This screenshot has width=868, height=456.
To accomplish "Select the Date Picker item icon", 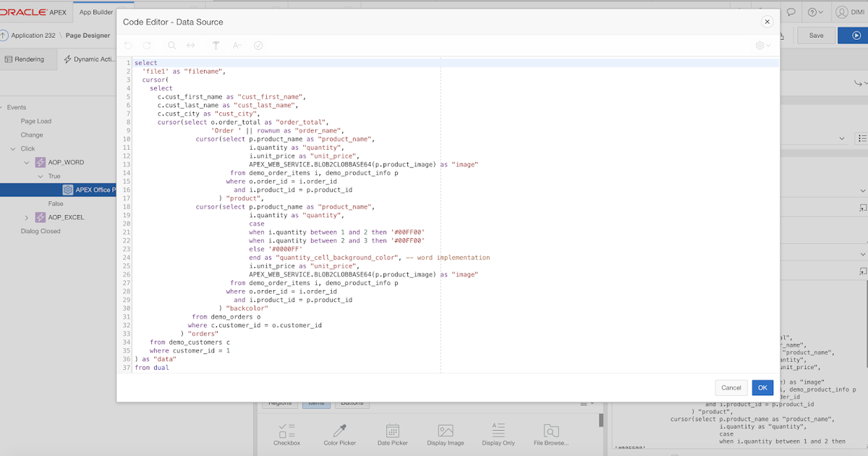I will (392, 430).
